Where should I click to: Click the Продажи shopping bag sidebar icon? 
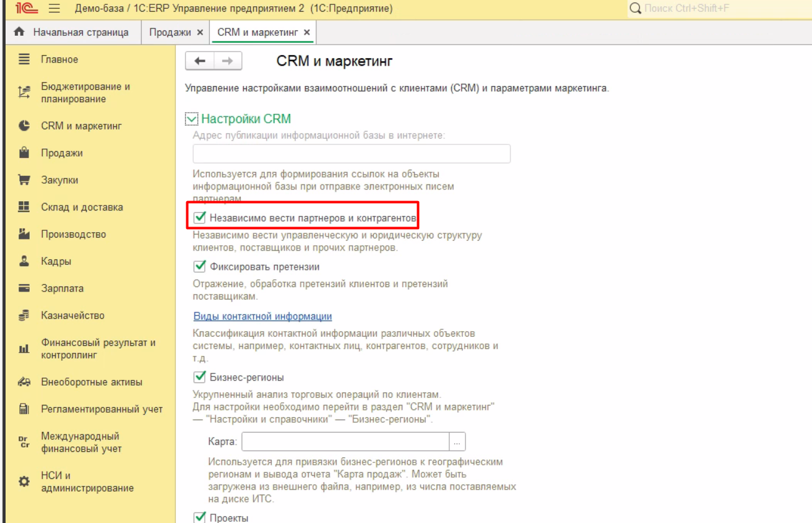[x=24, y=153]
